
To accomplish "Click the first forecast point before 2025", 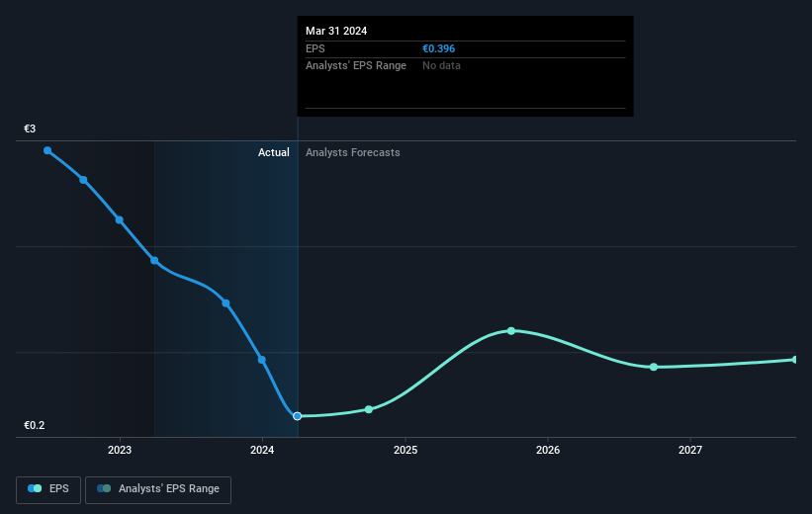I will point(369,409).
